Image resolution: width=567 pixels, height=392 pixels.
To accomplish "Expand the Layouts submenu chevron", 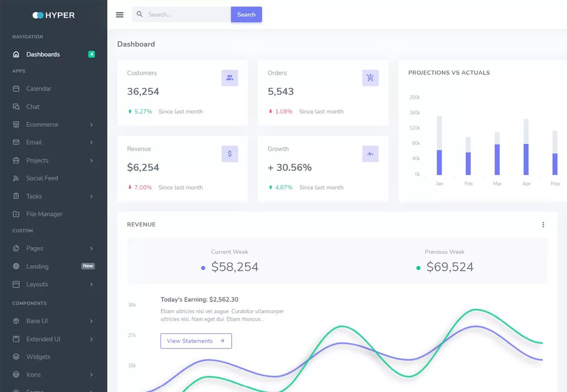I will [91, 284].
